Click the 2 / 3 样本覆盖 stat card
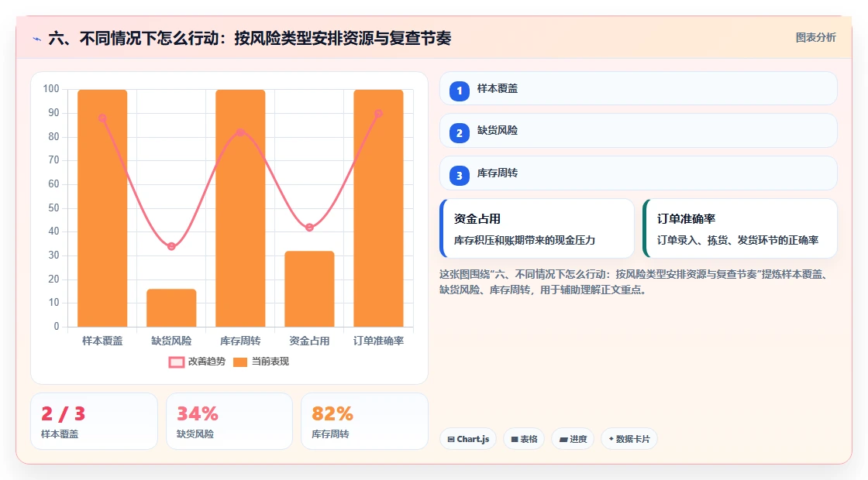Image resolution: width=868 pixels, height=480 pixels. pos(94,421)
